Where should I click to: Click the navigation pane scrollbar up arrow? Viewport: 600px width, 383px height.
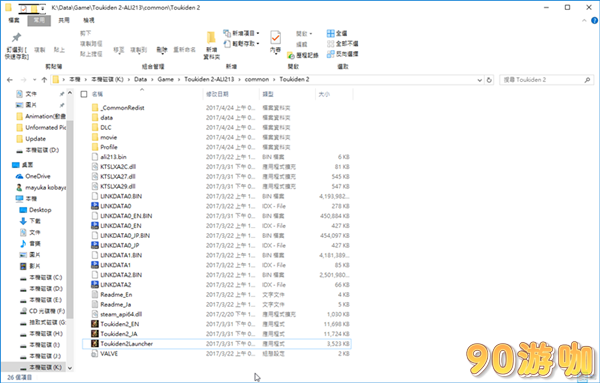coord(70,93)
